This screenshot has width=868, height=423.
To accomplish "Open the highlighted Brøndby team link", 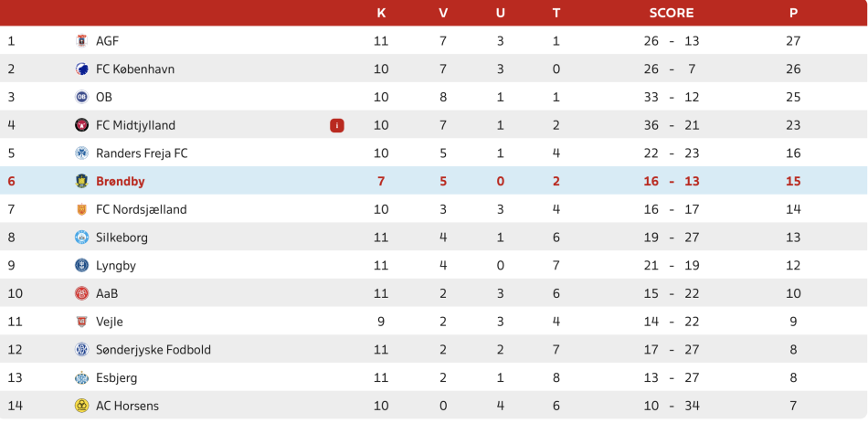I will coord(120,181).
